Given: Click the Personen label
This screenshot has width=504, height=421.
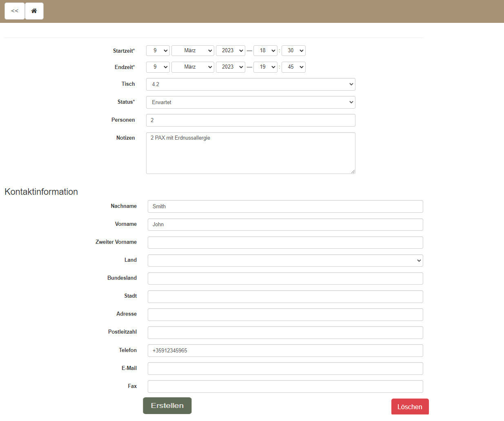Looking at the screenshot, I should pos(123,120).
